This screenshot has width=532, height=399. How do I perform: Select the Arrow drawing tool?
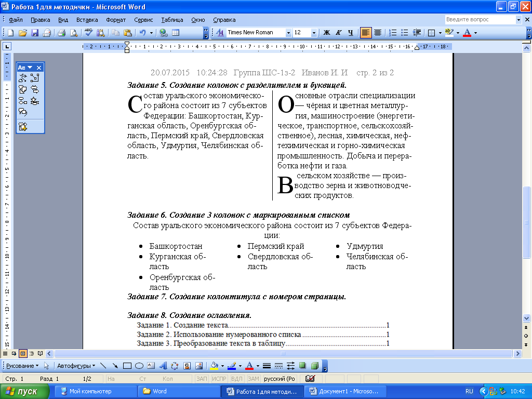click(115, 366)
